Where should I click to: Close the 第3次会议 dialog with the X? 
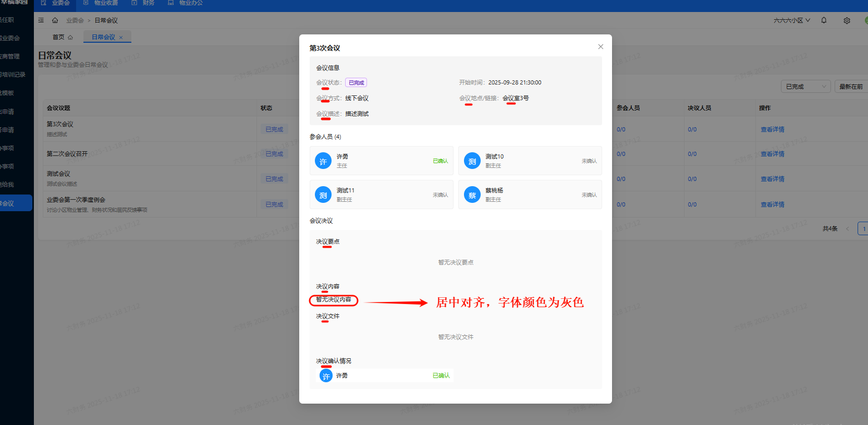tap(601, 47)
